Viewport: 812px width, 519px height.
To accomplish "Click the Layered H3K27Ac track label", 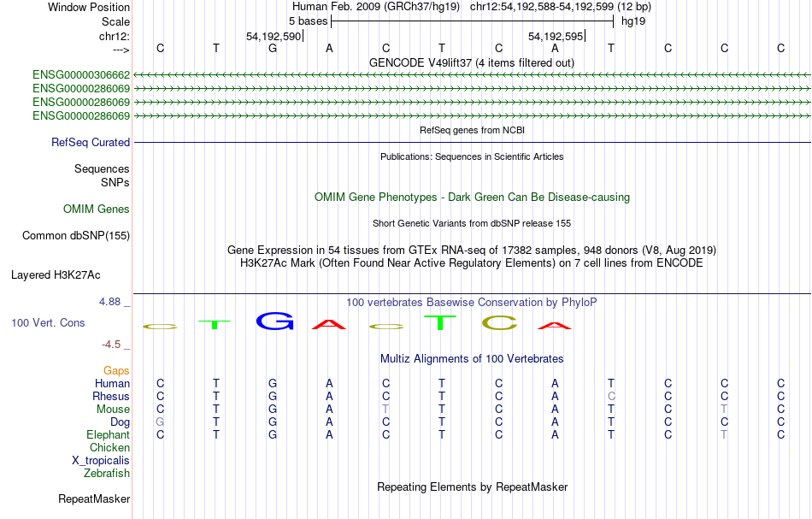I will pyautogui.click(x=56, y=275).
